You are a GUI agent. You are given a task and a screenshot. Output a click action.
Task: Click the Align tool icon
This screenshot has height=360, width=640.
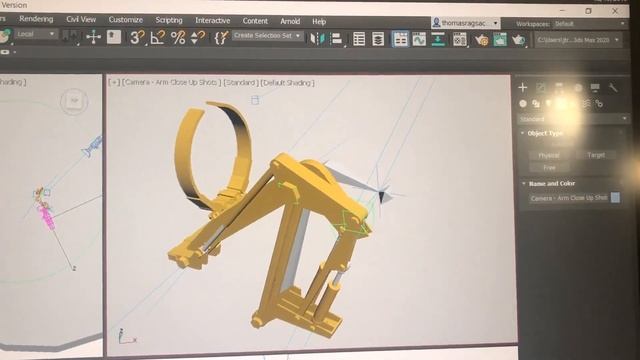(x=337, y=39)
